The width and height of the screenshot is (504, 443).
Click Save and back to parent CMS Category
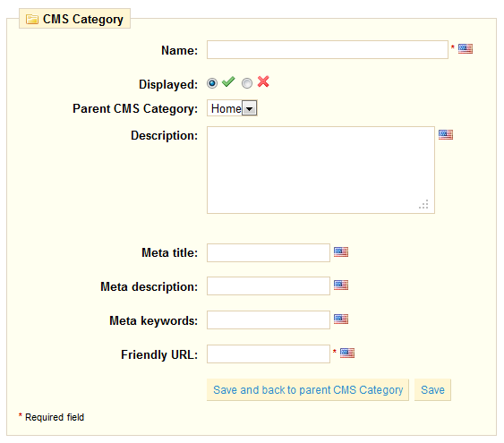pos(308,390)
